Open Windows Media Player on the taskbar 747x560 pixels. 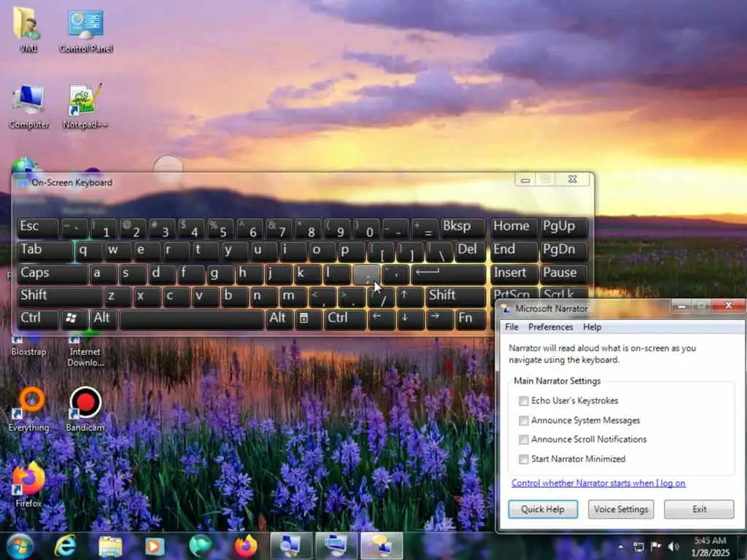point(155,546)
